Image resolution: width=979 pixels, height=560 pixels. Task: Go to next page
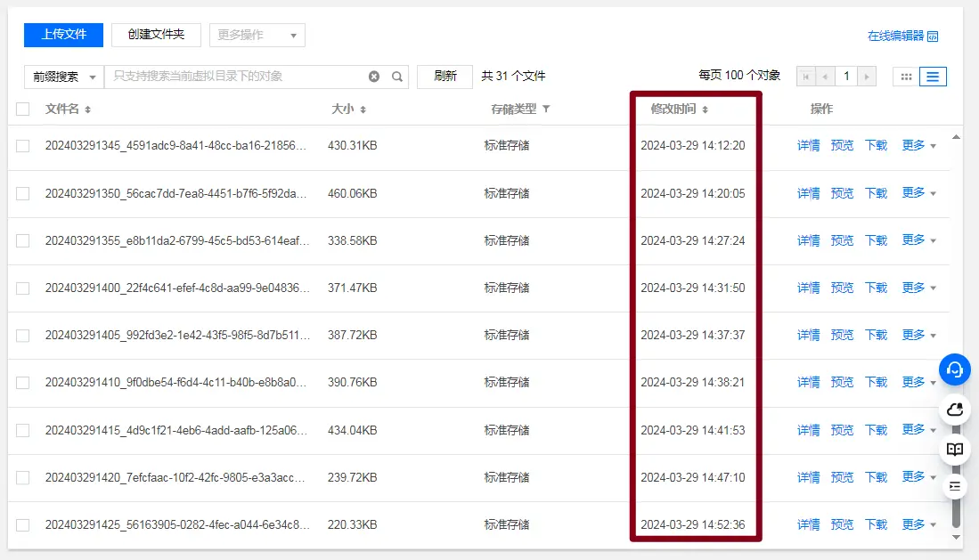coord(867,77)
